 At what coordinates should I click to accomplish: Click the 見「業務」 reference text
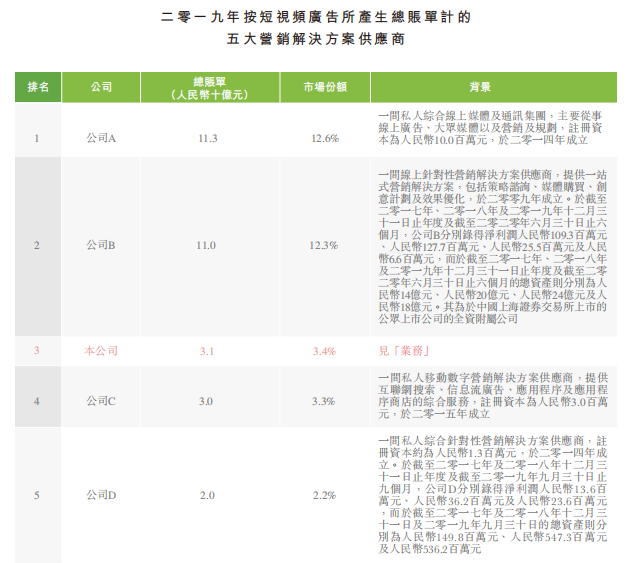(x=404, y=351)
